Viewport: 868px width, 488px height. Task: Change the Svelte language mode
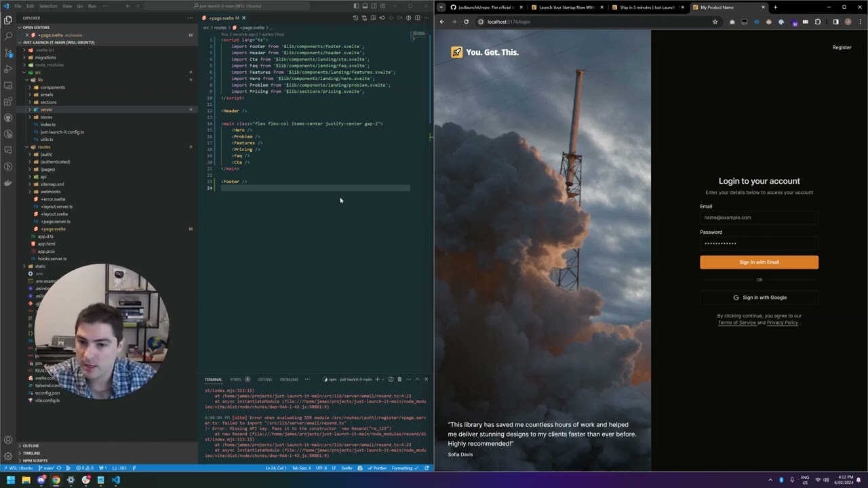coord(347,468)
